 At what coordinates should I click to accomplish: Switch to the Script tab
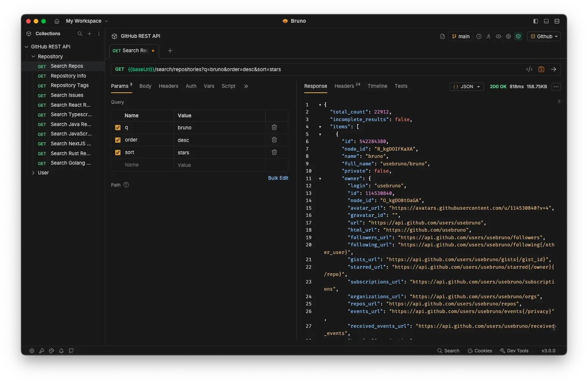pyautogui.click(x=229, y=86)
